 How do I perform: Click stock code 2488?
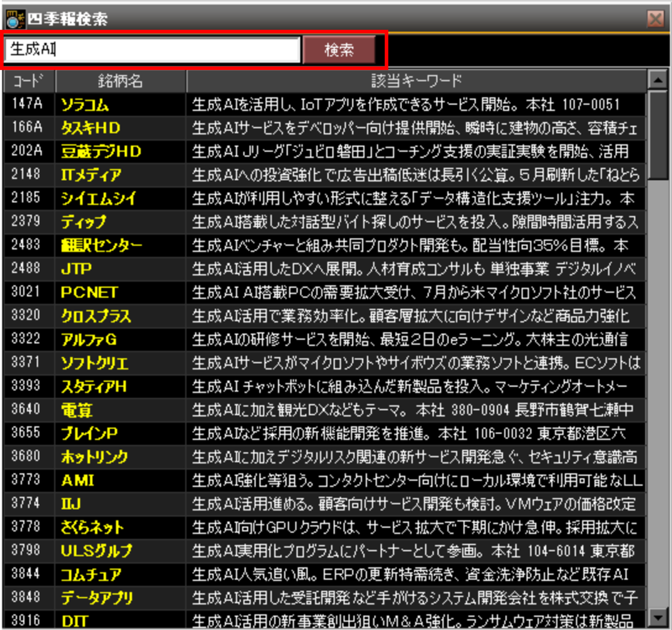(x=26, y=268)
